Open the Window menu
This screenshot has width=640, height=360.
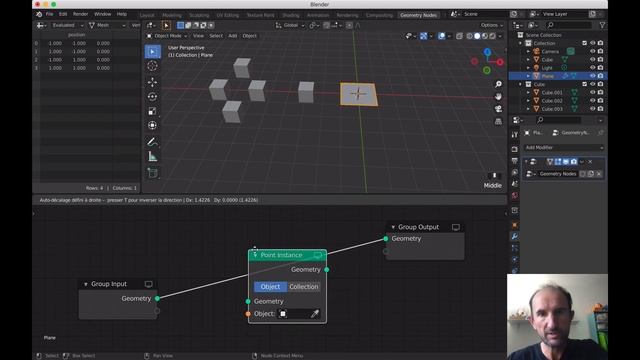pos(102,14)
